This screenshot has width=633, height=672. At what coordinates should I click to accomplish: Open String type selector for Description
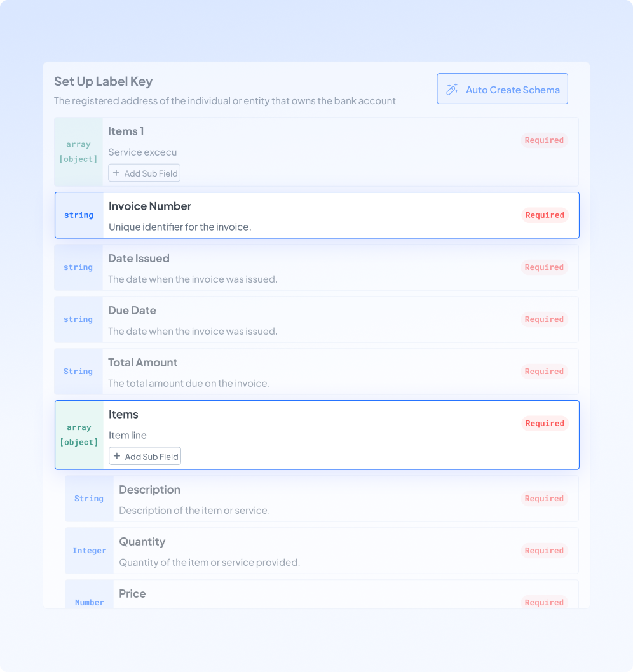pyautogui.click(x=89, y=499)
